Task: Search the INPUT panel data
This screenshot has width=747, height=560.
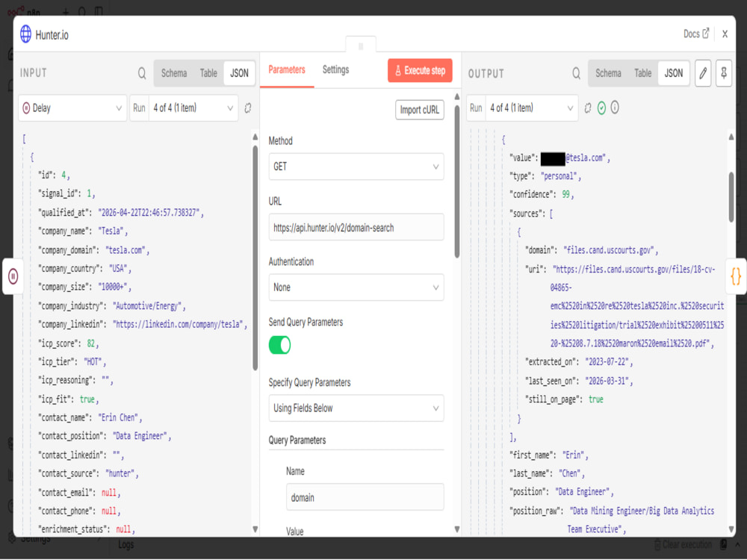Action: click(142, 73)
